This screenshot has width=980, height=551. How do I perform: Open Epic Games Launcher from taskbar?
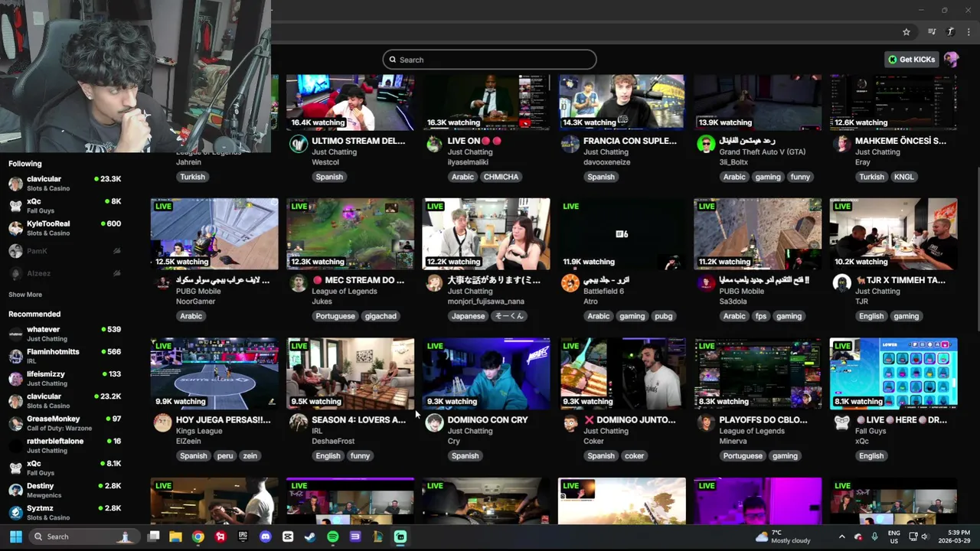point(243,536)
